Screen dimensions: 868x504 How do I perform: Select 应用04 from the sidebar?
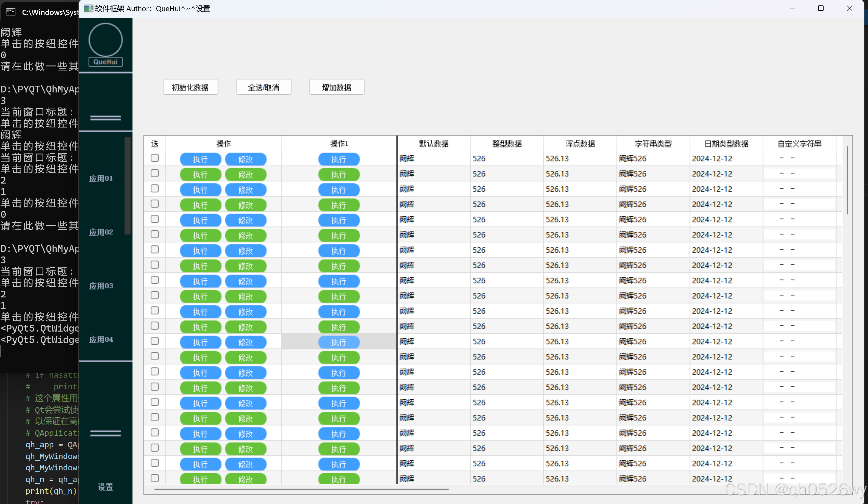pyautogui.click(x=101, y=339)
